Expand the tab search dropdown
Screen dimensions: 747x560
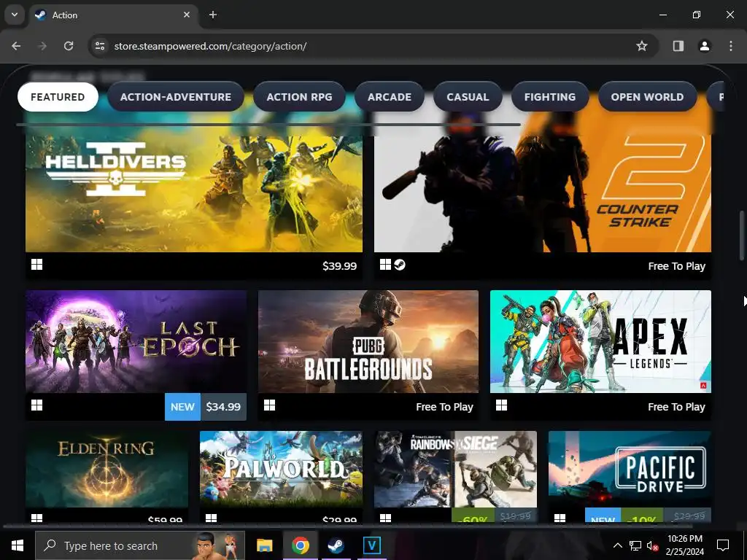click(x=15, y=15)
